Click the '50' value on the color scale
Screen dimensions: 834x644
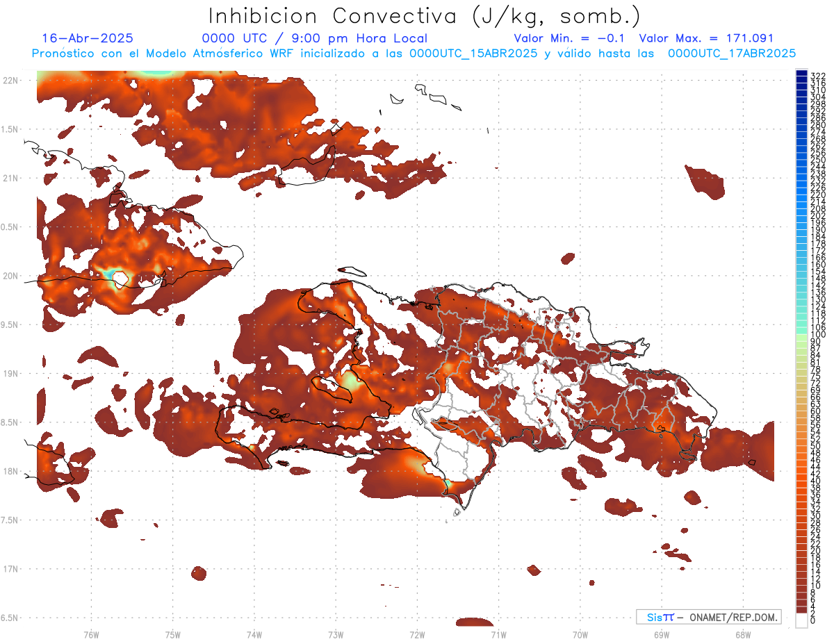(816, 447)
